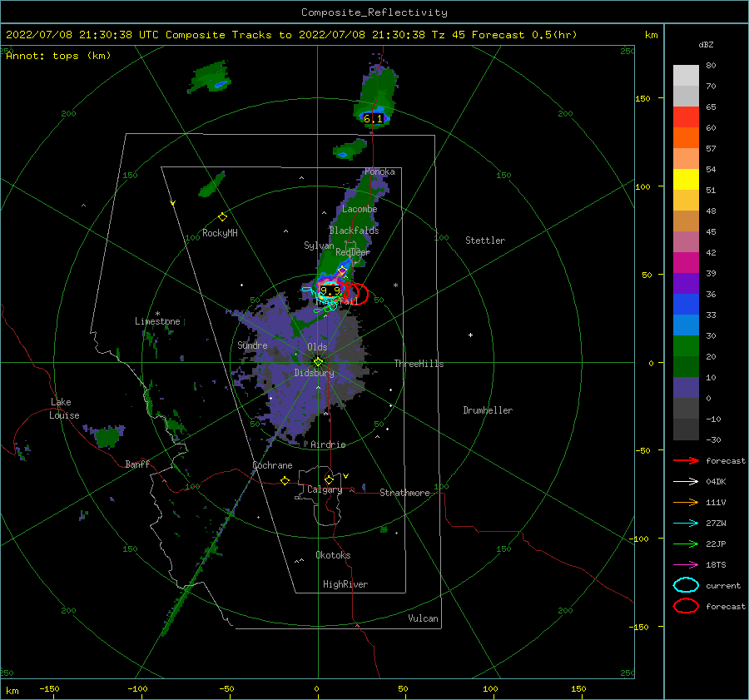Click the Banff label
This screenshot has width=749, height=700.
pos(137,464)
